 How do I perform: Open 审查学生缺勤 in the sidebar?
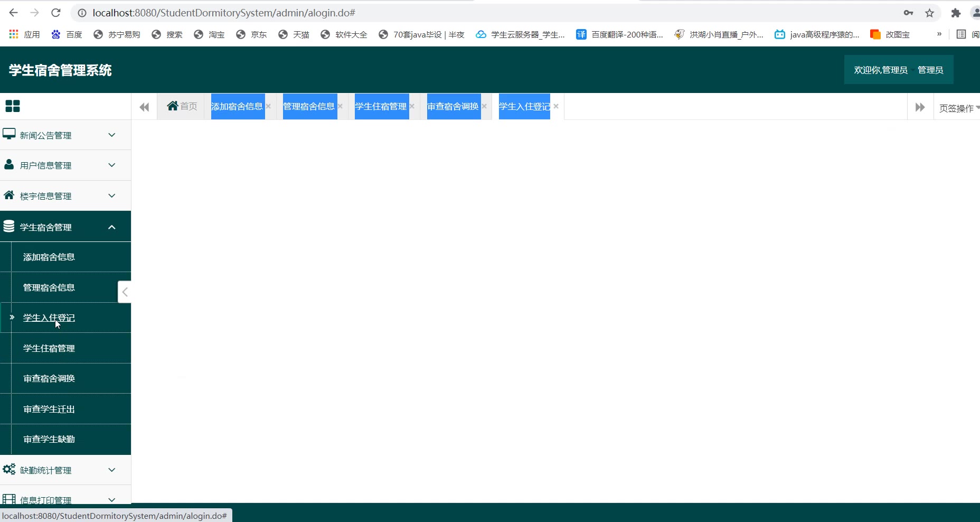(49, 439)
